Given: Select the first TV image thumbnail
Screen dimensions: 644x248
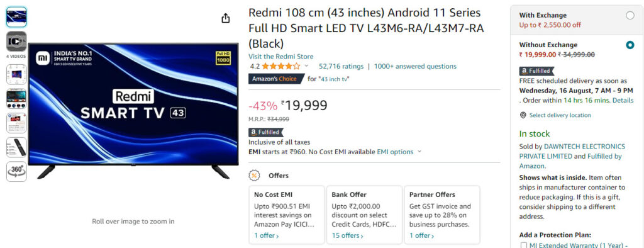Looking at the screenshot, I should pos(16,17).
